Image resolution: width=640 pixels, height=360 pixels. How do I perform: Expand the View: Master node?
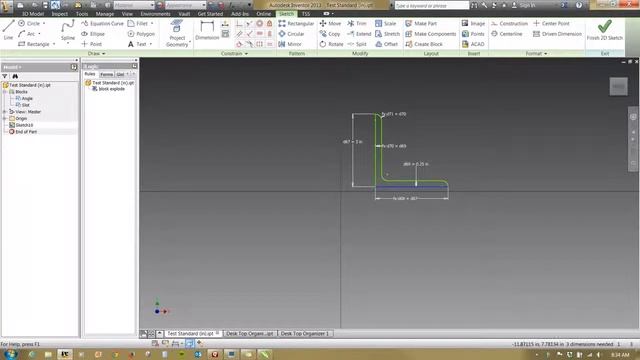click(5, 112)
